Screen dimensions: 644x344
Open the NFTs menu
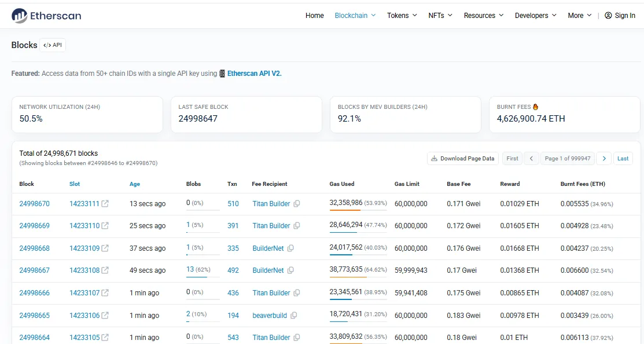click(x=440, y=15)
